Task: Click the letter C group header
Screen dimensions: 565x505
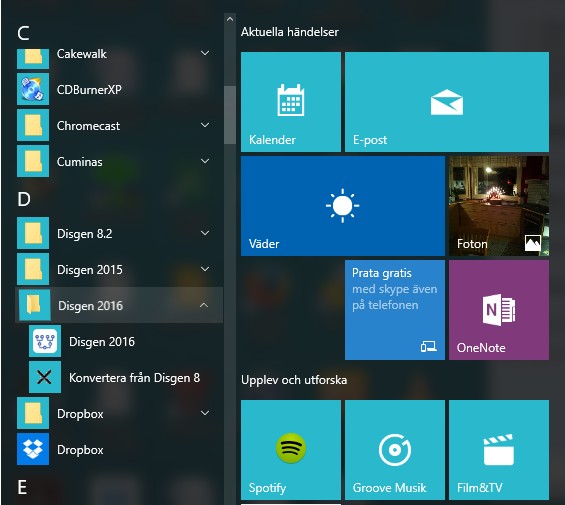Action: pyautogui.click(x=23, y=33)
